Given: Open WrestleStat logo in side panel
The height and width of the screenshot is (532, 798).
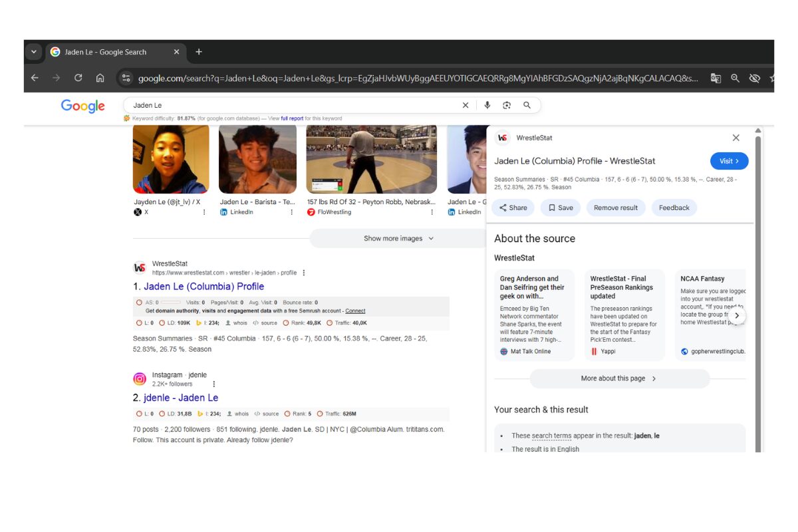Looking at the screenshot, I should [503, 138].
